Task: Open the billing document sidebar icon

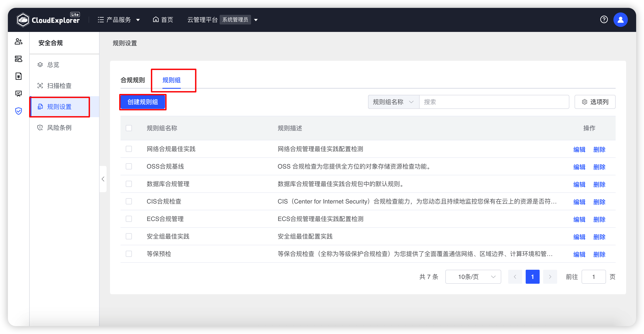Action: pyautogui.click(x=19, y=76)
